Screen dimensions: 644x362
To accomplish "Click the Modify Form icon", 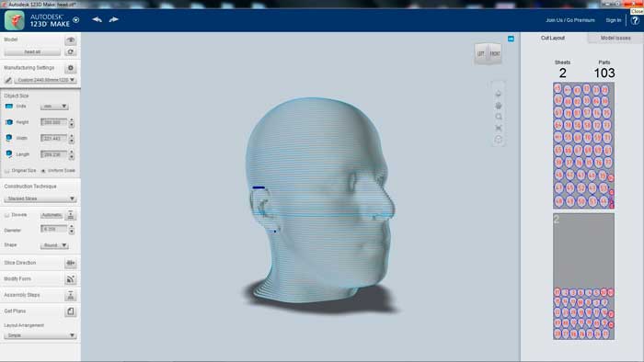I will pyautogui.click(x=71, y=279).
